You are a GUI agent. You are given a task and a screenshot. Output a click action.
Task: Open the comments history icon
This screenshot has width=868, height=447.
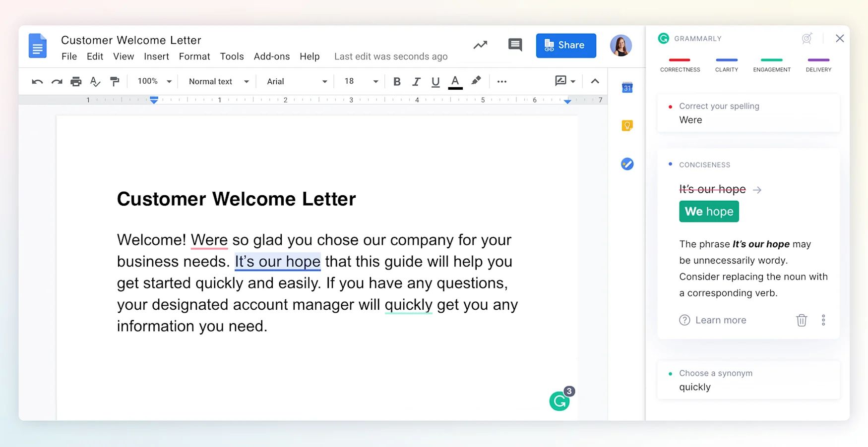click(515, 45)
